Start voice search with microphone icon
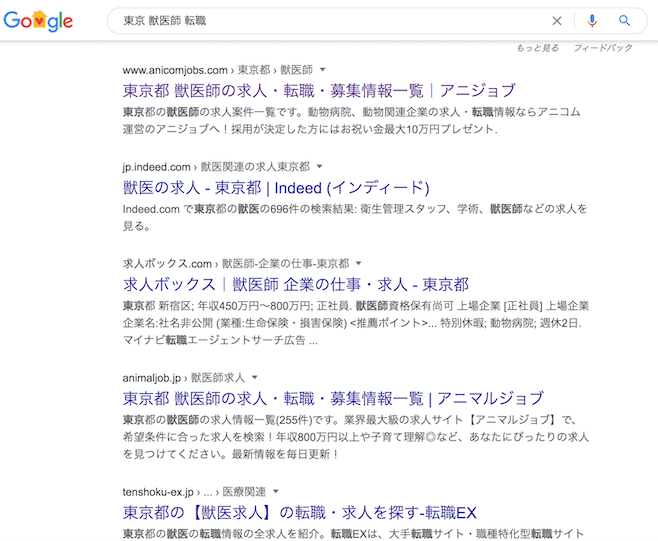Viewport: 658px width, 541px height. point(592,21)
